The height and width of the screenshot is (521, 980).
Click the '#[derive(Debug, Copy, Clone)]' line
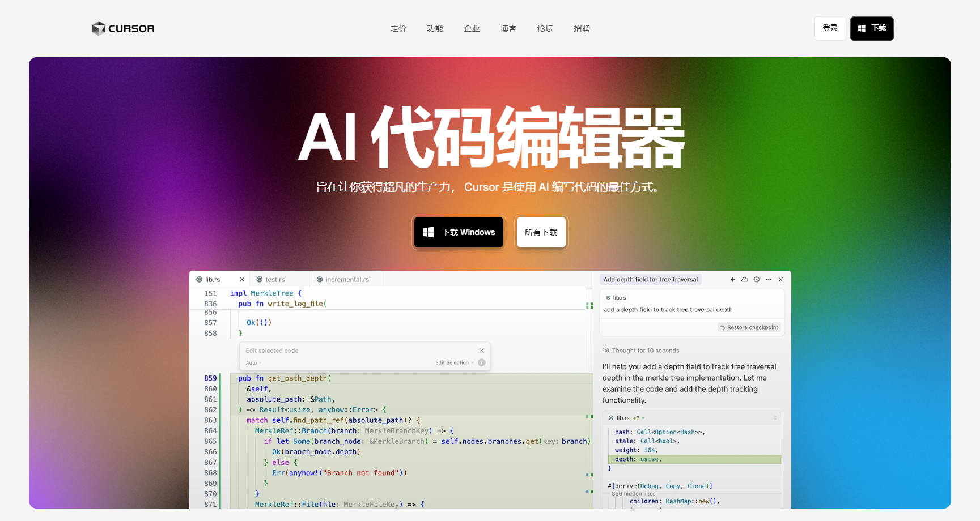660,486
